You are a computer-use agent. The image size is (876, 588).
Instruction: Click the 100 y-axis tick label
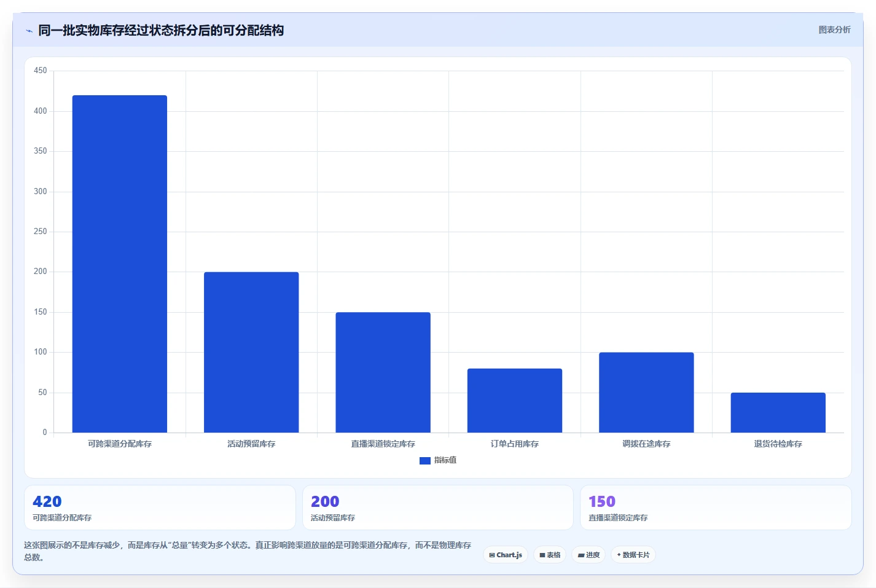(41, 352)
